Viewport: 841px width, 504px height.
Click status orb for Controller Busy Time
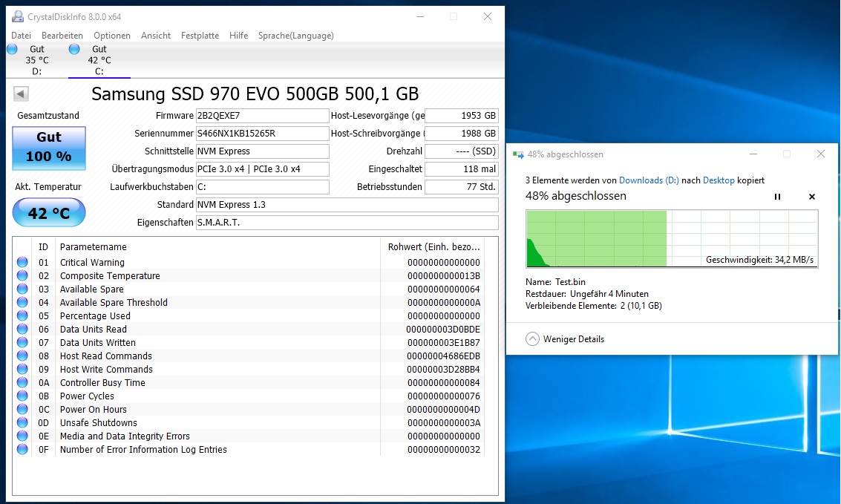pos(22,382)
